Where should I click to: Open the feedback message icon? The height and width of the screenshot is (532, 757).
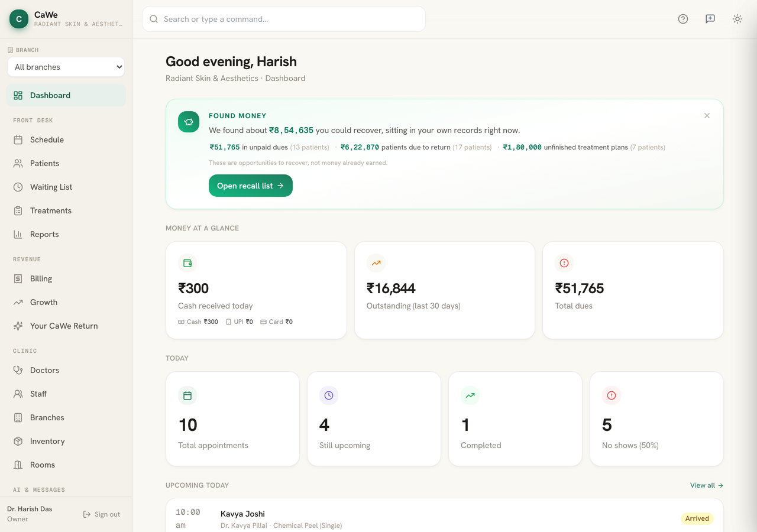tap(710, 19)
